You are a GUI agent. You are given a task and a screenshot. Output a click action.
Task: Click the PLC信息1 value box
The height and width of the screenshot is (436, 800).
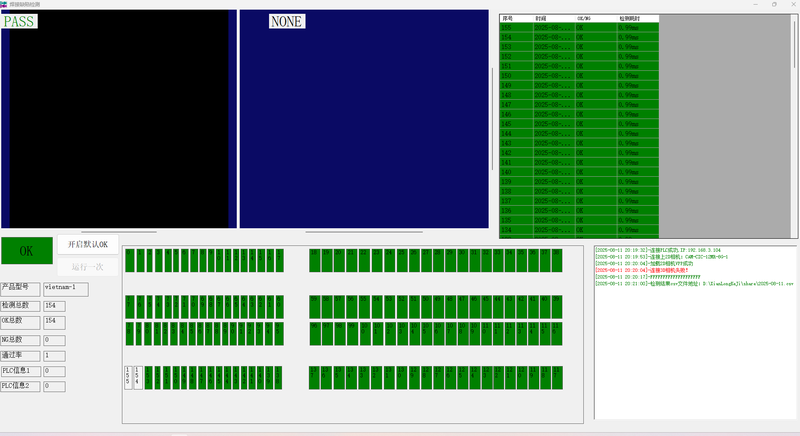click(54, 371)
